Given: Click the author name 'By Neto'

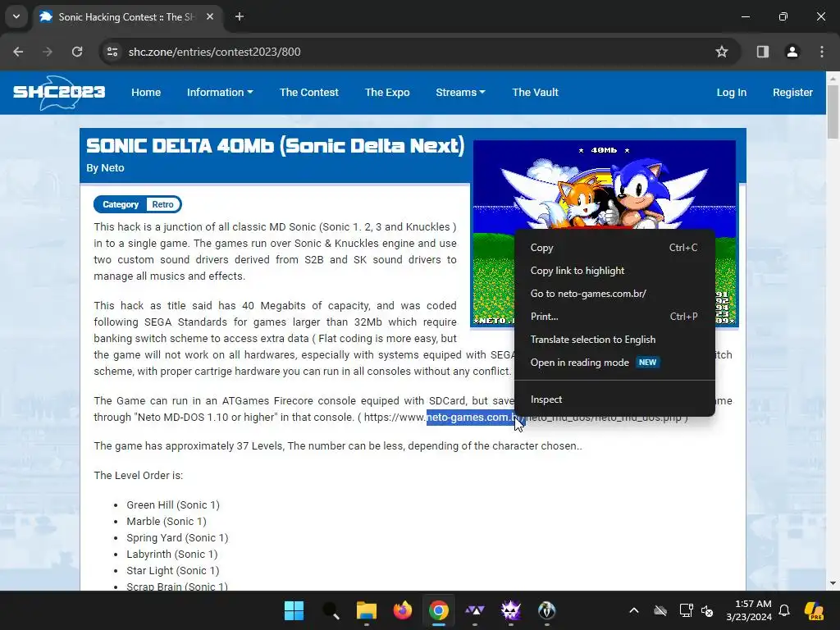Looking at the screenshot, I should 106,167.
